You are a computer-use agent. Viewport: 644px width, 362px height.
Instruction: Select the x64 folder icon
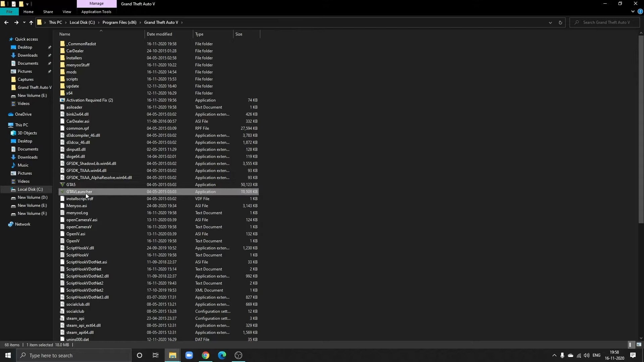coord(62,93)
